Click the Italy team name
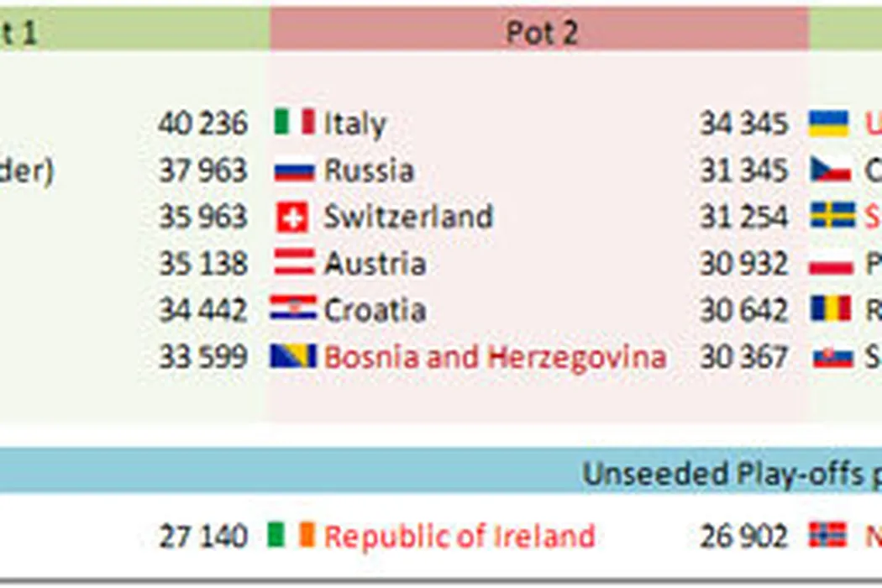Viewport: 882px width, 588px height. tap(355, 124)
